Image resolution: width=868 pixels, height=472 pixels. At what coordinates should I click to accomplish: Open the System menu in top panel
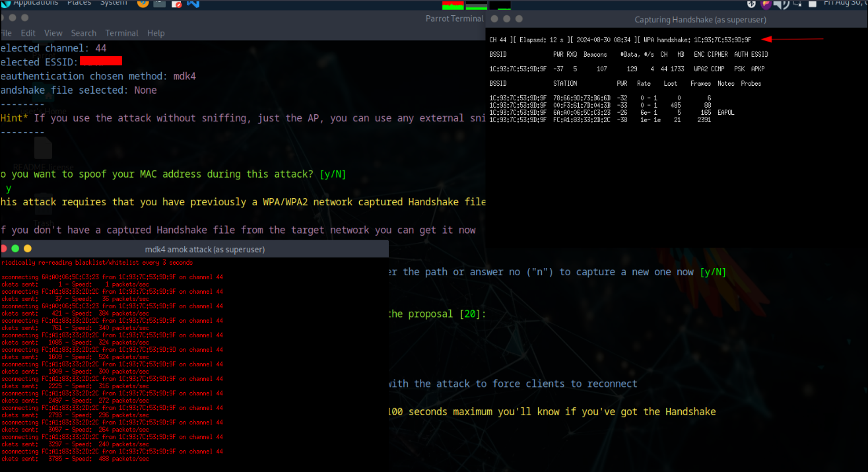pyautogui.click(x=114, y=3)
